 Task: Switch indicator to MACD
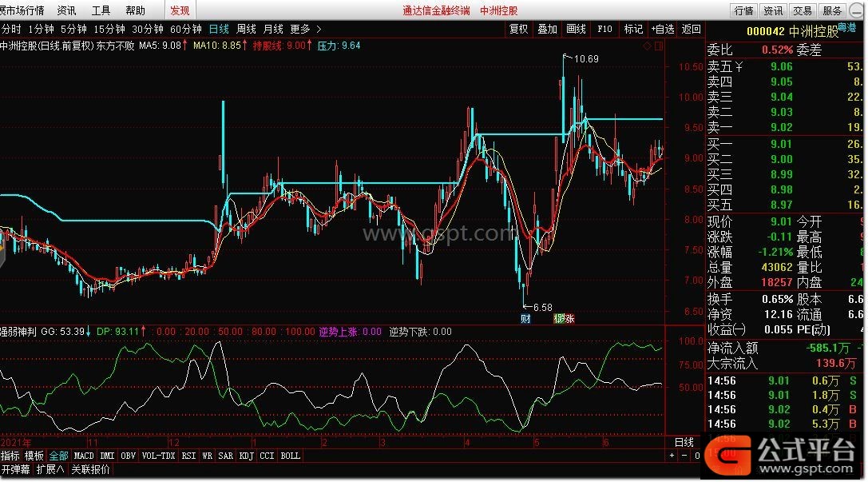click(x=84, y=456)
